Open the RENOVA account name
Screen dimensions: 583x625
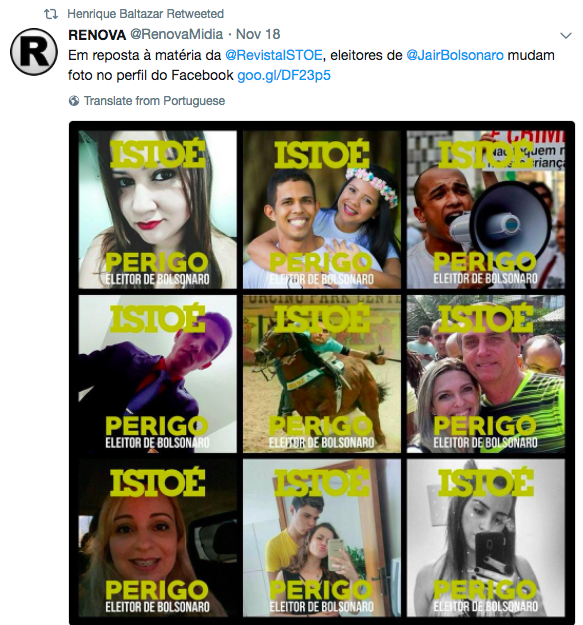[x=97, y=35]
